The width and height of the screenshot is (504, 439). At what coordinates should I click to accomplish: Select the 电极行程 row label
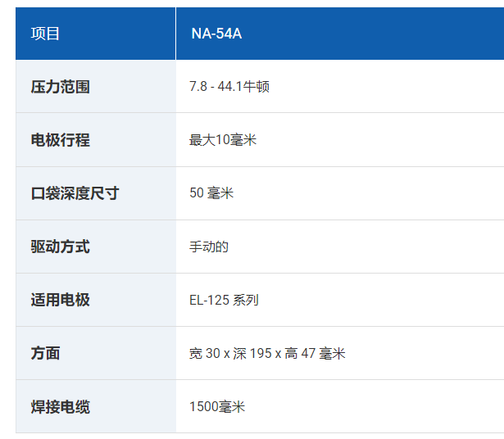coord(60,140)
